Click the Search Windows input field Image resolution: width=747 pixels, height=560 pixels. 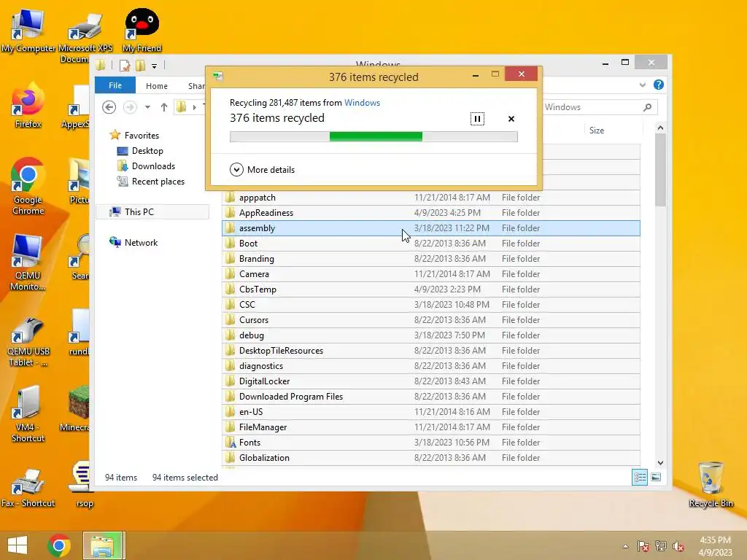tap(600, 107)
